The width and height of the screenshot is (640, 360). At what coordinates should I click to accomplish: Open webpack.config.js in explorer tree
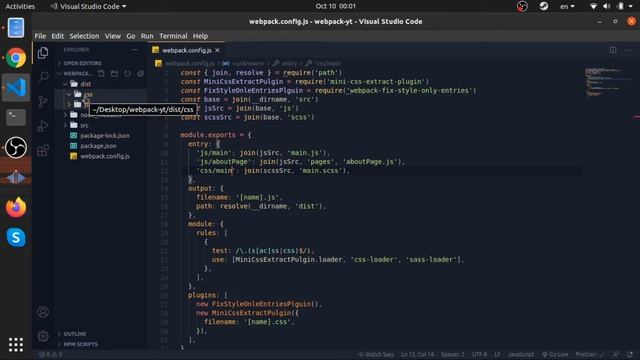tap(105, 156)
